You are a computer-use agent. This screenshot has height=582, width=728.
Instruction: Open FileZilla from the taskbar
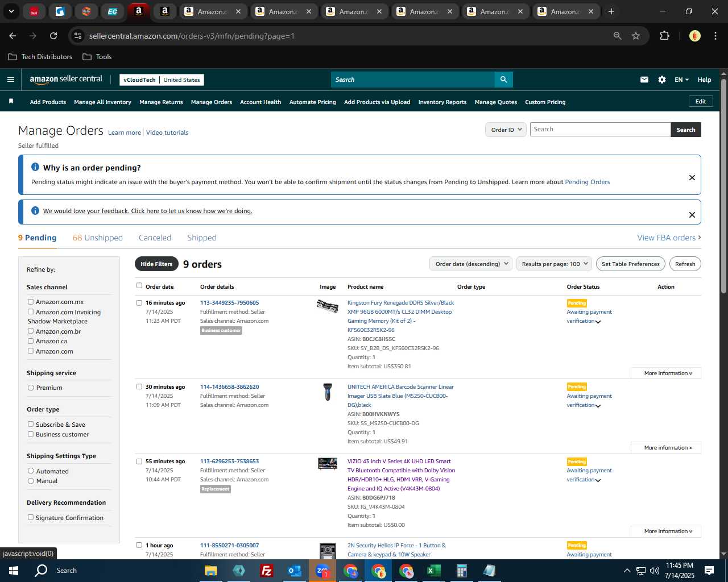point(266,571)
